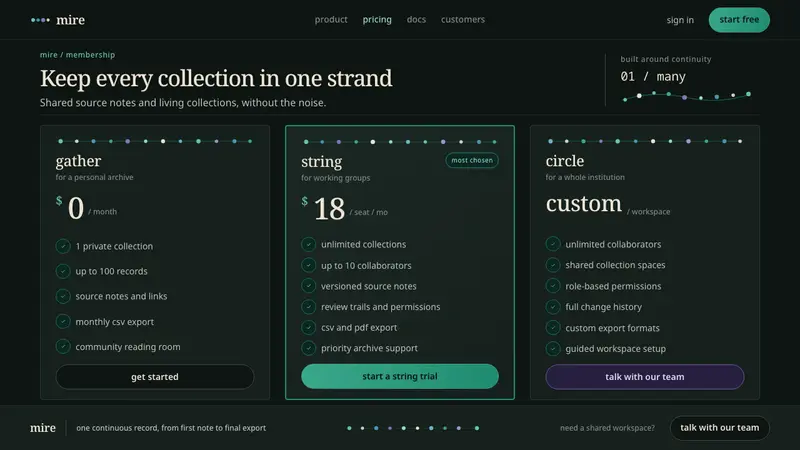Click check icon beside versioned source notes
The height and width of the screenshot is (450, 800).
[x=308, y=286]
